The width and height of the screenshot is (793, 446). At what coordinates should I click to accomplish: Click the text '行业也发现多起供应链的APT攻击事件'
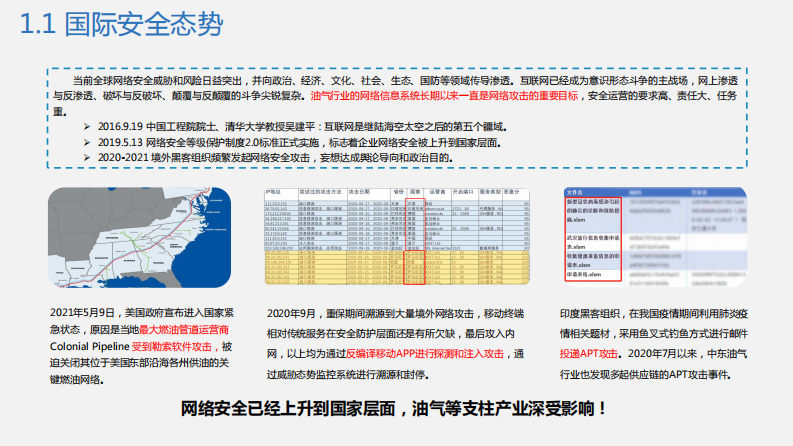(x=645, y=375)
